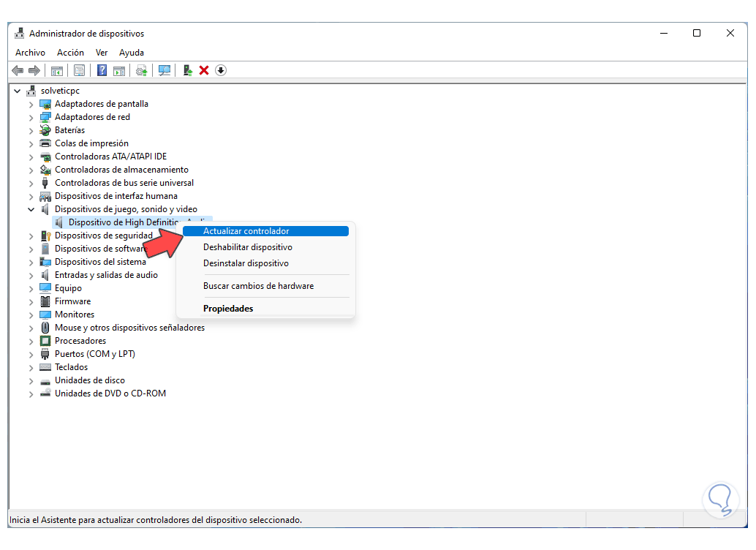Collapse Dispositivos de juego, sonido y video
756x550 pixels.
31,209
